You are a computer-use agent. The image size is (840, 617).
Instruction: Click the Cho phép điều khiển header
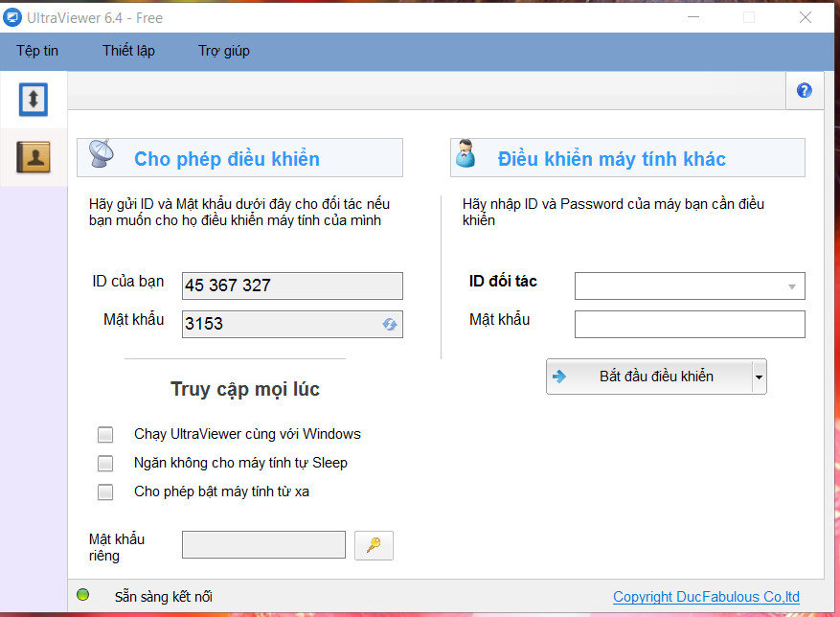(x=240, y=157)
